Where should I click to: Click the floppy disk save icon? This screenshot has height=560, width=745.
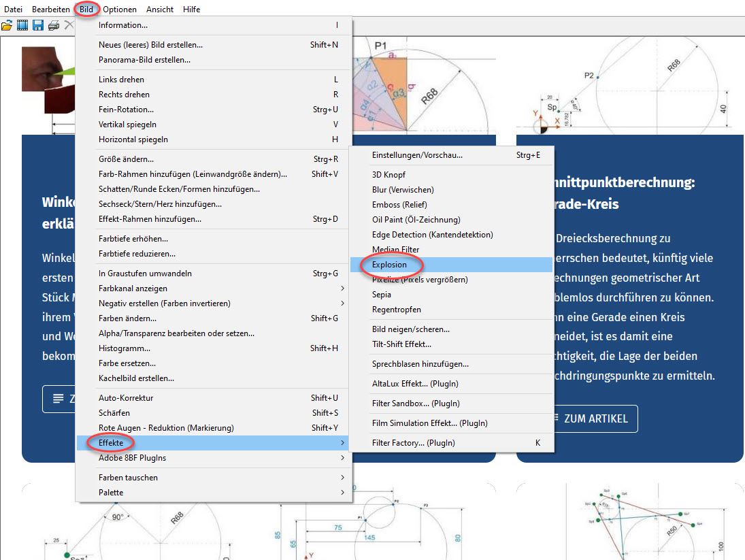coord(38,25)
